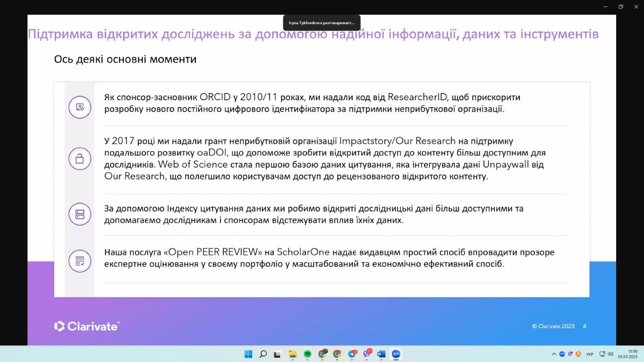Click the taskbar Search button
The image size is (644, 362).
click(263, 354)
